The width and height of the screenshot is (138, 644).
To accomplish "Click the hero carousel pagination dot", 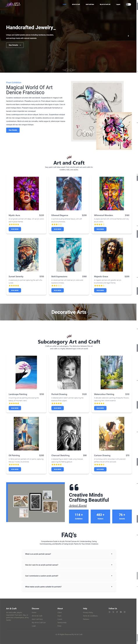I will [128, 36].
